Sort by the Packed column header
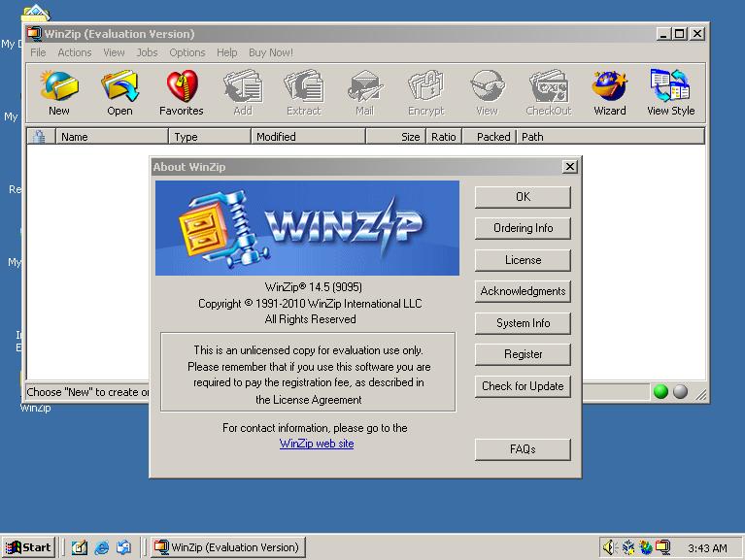This screenshot has height=560, width=745. coord(489,137)
